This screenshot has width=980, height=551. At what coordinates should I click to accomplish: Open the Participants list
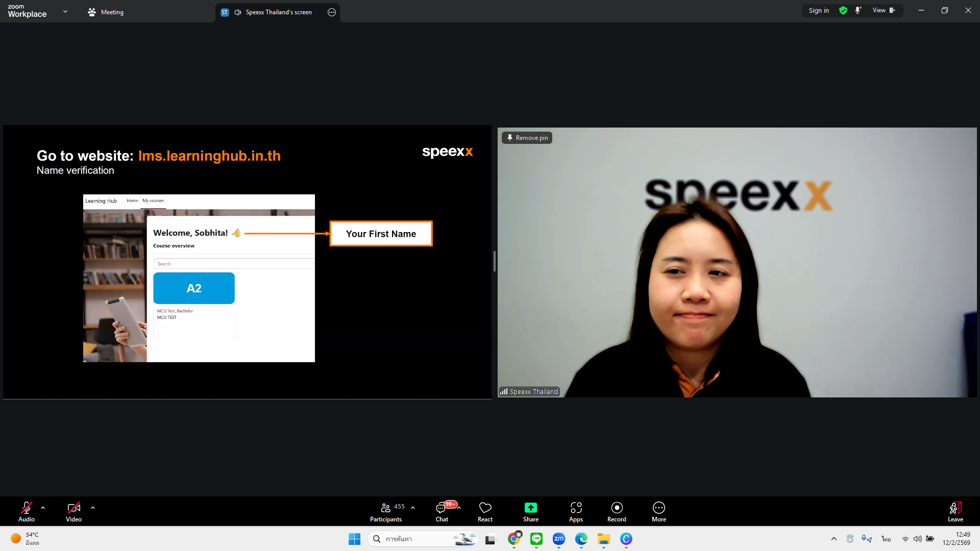click(x=386, y=512)
